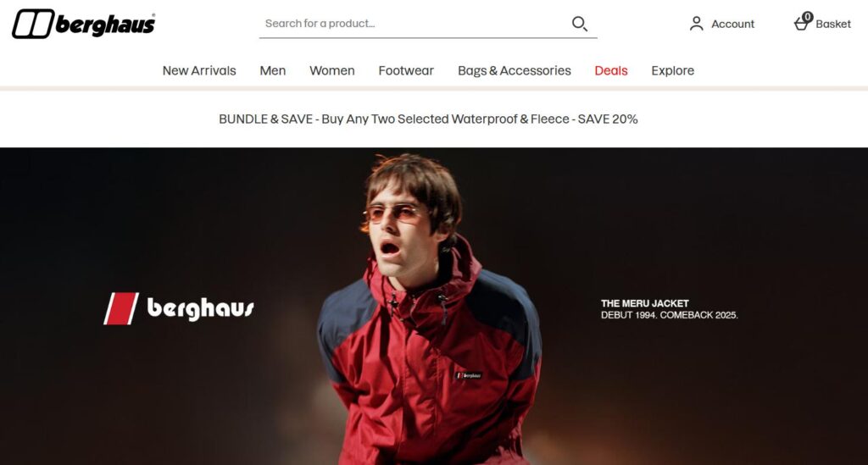Click the small Berghaus badge on jacket chest
This screenshot has height=465, width=868.
[x=468, y=375]
